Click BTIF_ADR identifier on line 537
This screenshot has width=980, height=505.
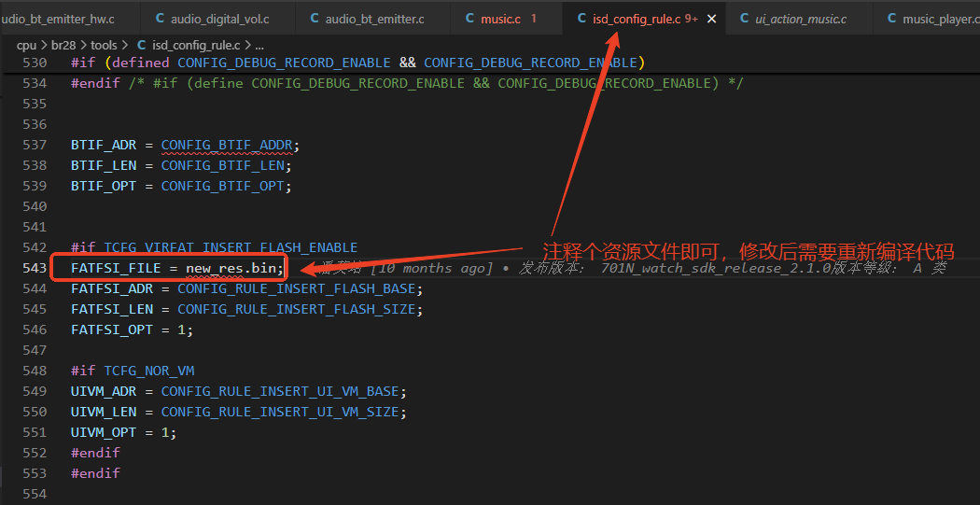pyautogui.click(x=104, y=145)
